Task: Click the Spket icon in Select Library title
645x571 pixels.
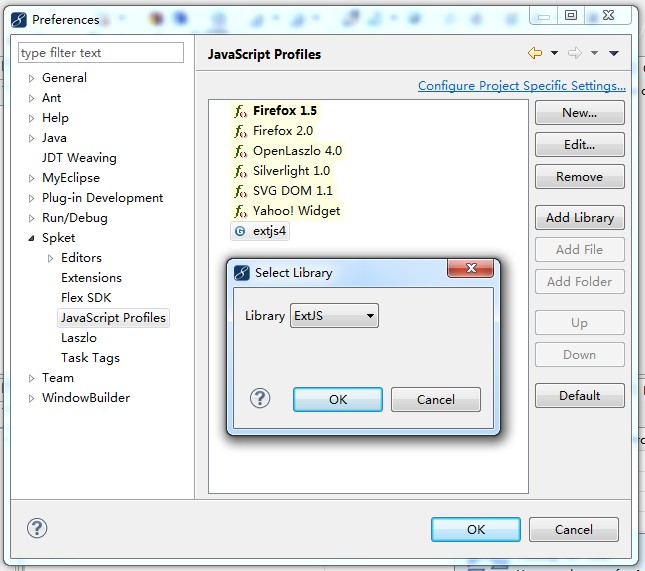Action: click(x=241, y=273)
